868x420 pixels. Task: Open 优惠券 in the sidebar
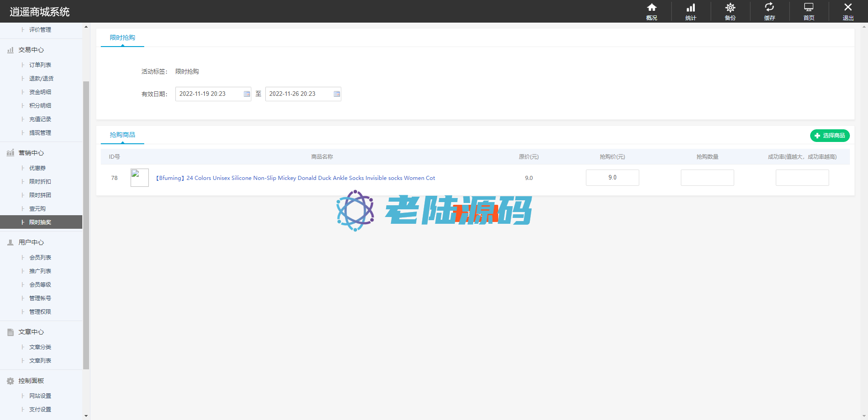(x=38, y=168)
